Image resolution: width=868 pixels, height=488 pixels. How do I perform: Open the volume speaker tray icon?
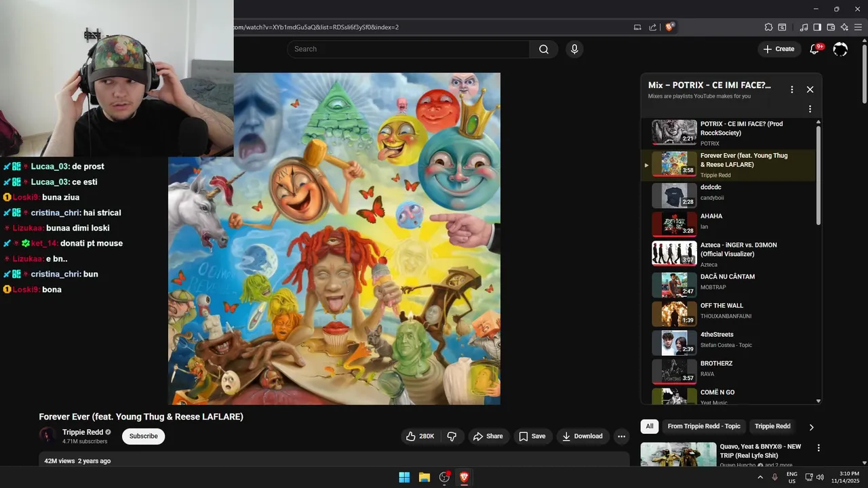[820, 477]
